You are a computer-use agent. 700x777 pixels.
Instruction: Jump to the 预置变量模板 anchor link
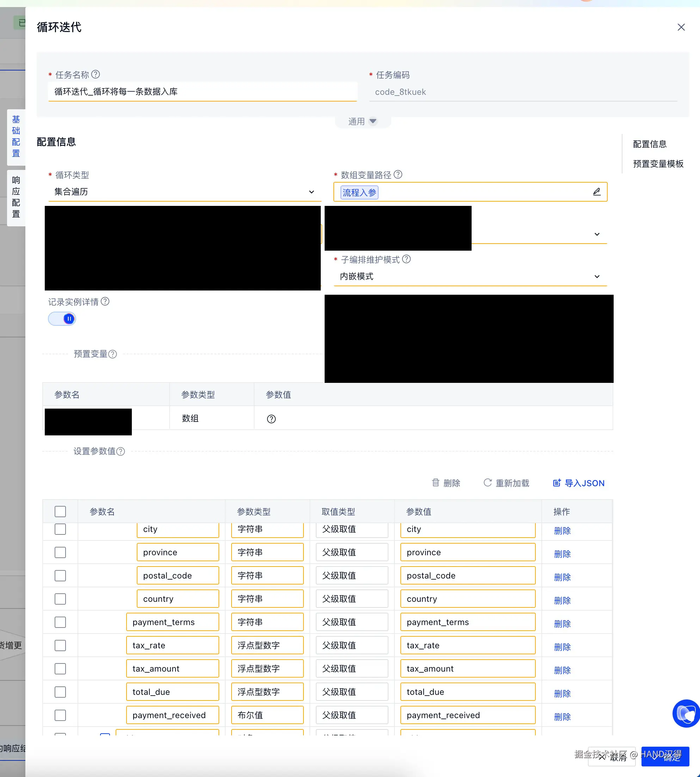click(658, 164)
